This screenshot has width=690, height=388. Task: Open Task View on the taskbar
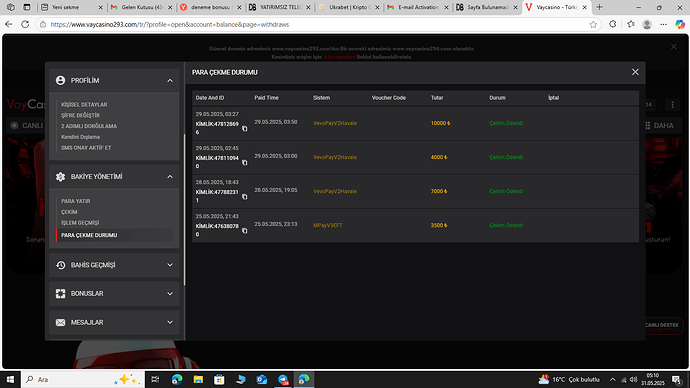[155, 379]
